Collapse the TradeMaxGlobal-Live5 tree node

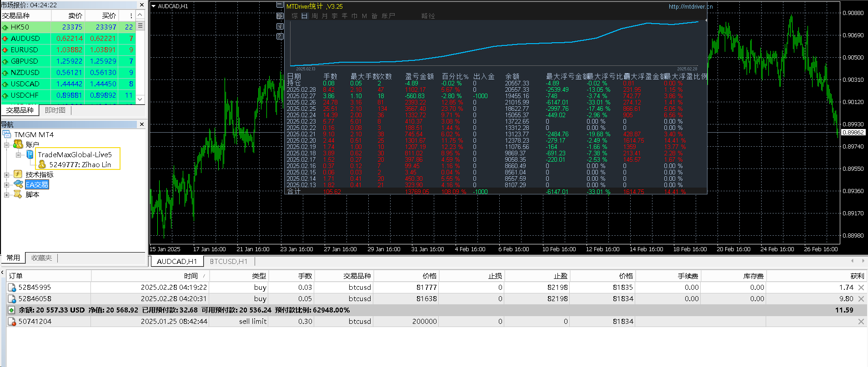pyautogui.click(x=19, y=155)
